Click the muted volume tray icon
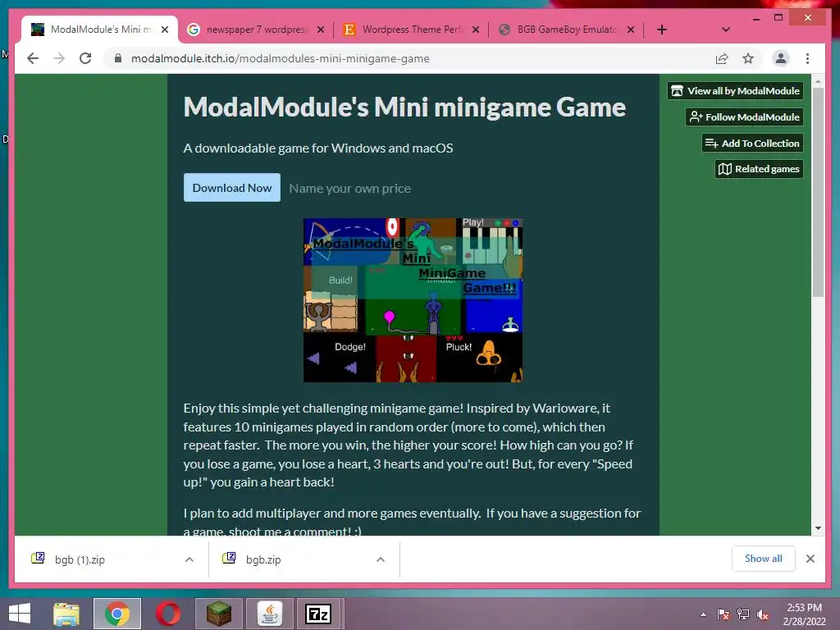Viewport: 840px width, 630px height. coord(763,614)
